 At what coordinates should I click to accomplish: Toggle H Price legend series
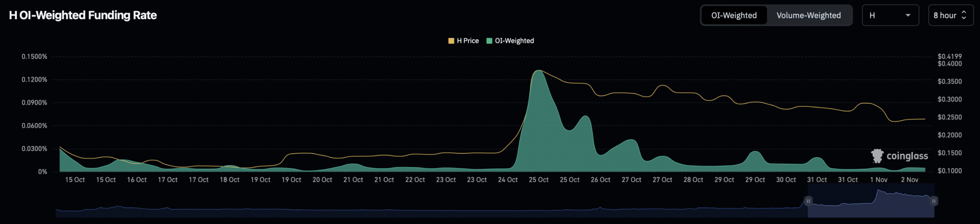[x=464, y=41]
